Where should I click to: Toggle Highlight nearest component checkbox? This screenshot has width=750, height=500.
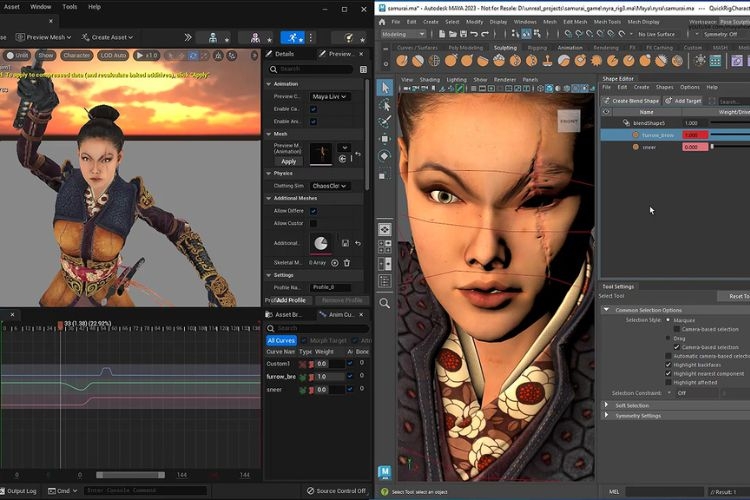(668, 374)
